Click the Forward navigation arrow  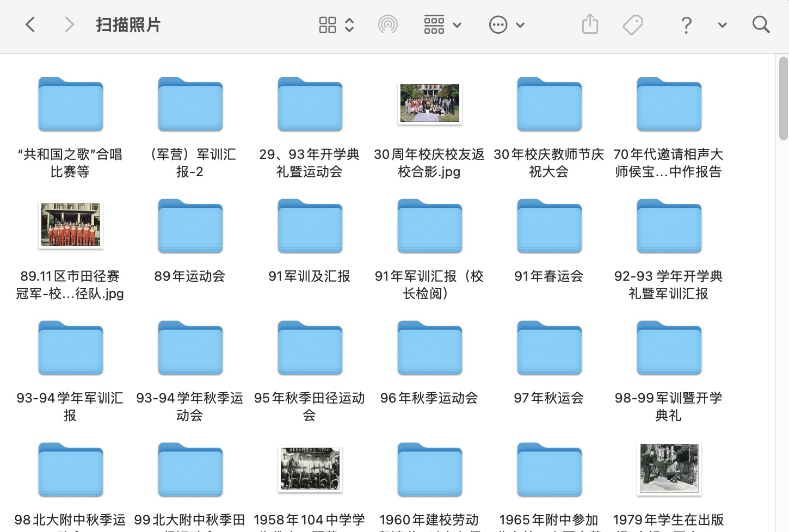[69, 24]
